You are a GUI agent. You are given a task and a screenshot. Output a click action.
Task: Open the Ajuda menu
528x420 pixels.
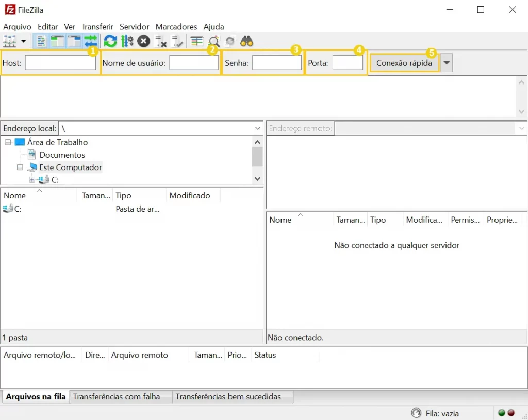[x=213, y=27]
